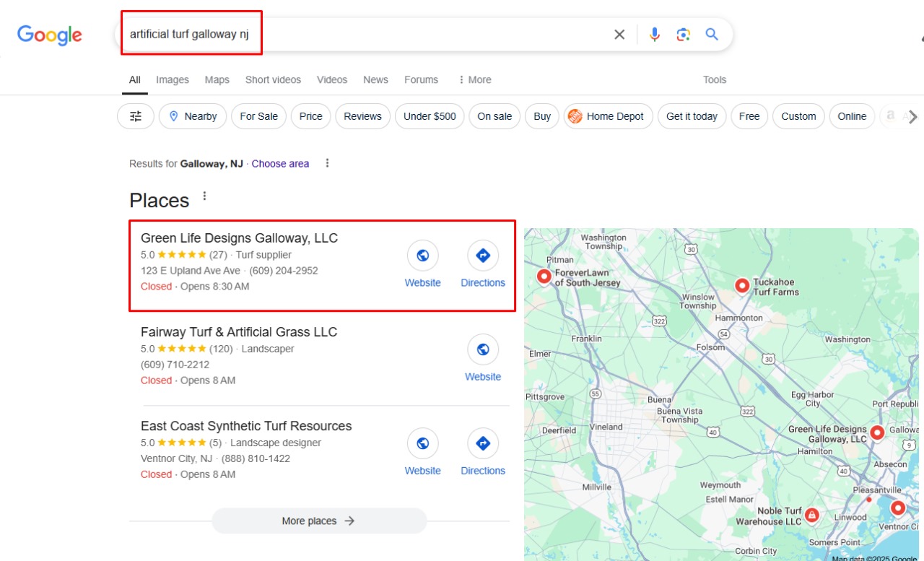Click Green Life Designs phone number text
The image size is (924, 561).
click(284, 271)
